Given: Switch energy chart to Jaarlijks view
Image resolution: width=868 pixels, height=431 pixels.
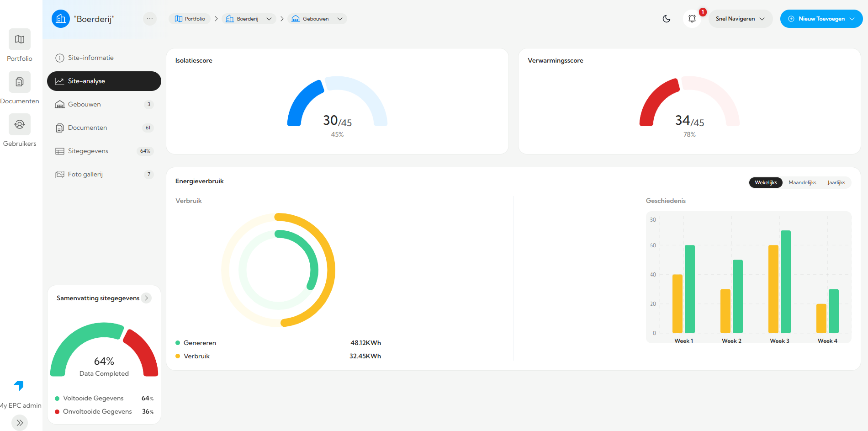Looking at the screenshot, I should (x=836, y=182).
